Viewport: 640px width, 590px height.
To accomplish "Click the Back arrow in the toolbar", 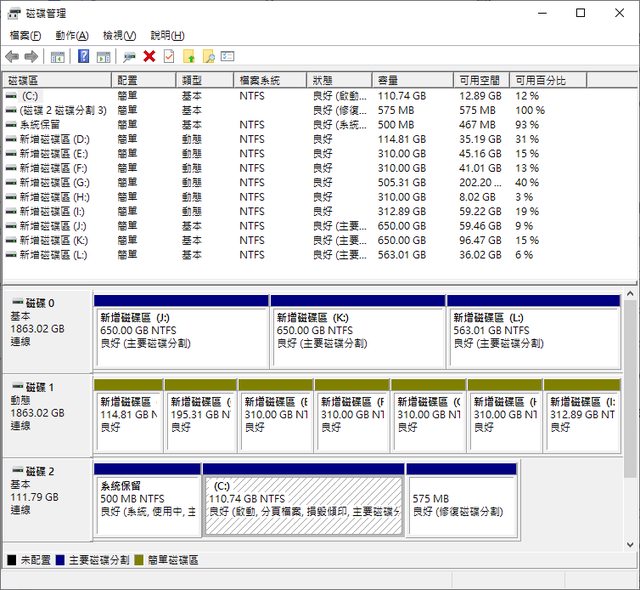I will [x=12, y=57].
